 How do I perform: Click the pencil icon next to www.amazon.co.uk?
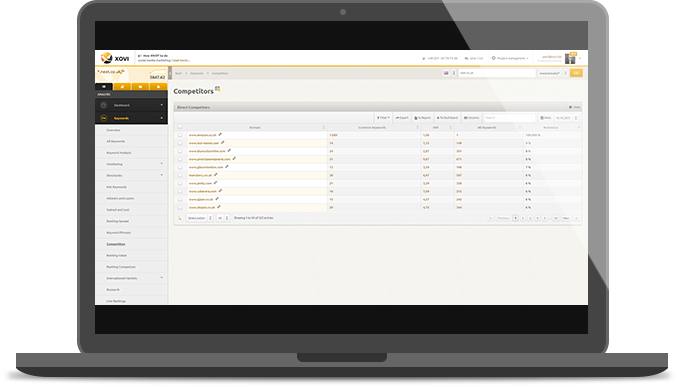click(220, 135)
